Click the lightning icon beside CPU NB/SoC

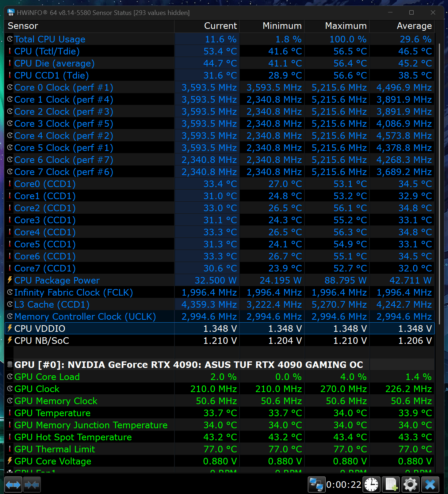(10, 340)
